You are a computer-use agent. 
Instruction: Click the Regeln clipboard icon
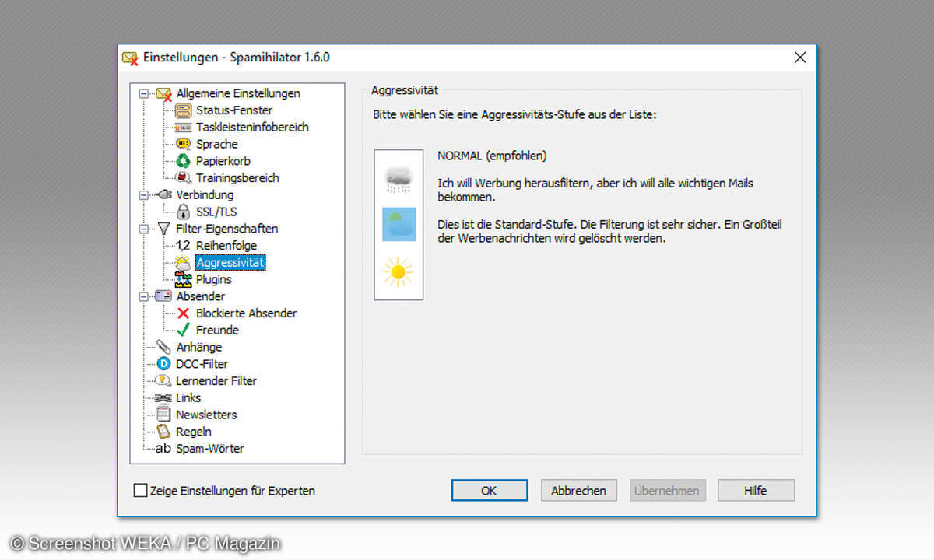pos(163,432)
